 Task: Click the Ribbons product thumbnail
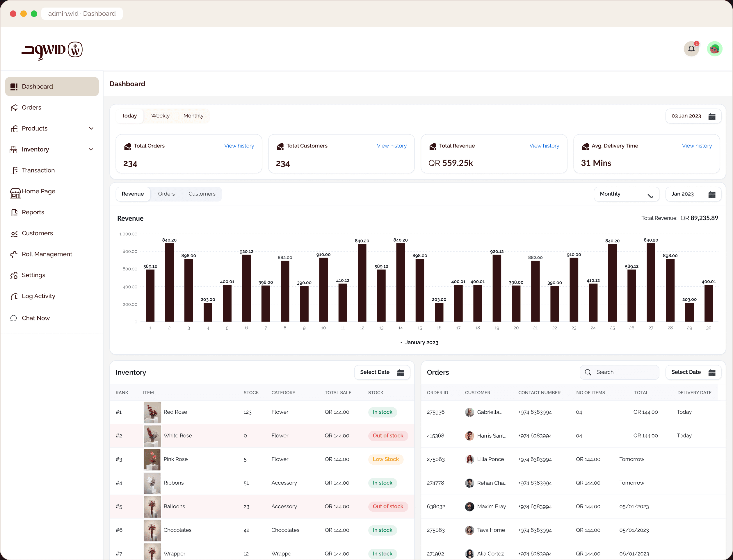[x=152, y=483]
